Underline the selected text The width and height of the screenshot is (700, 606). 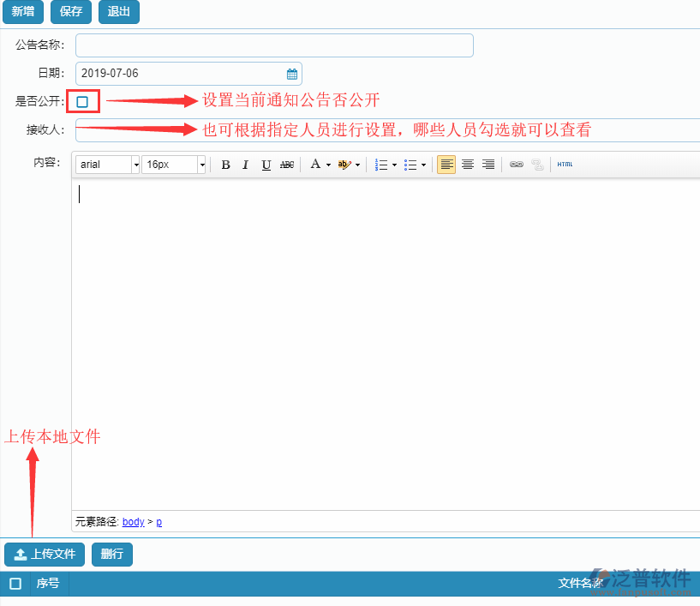tap(266, 164)
